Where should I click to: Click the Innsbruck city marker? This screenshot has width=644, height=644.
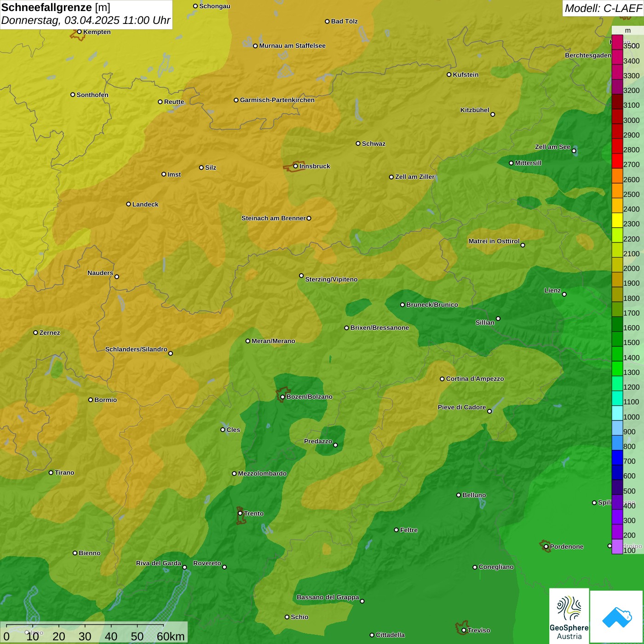click(x=296, y=166)
